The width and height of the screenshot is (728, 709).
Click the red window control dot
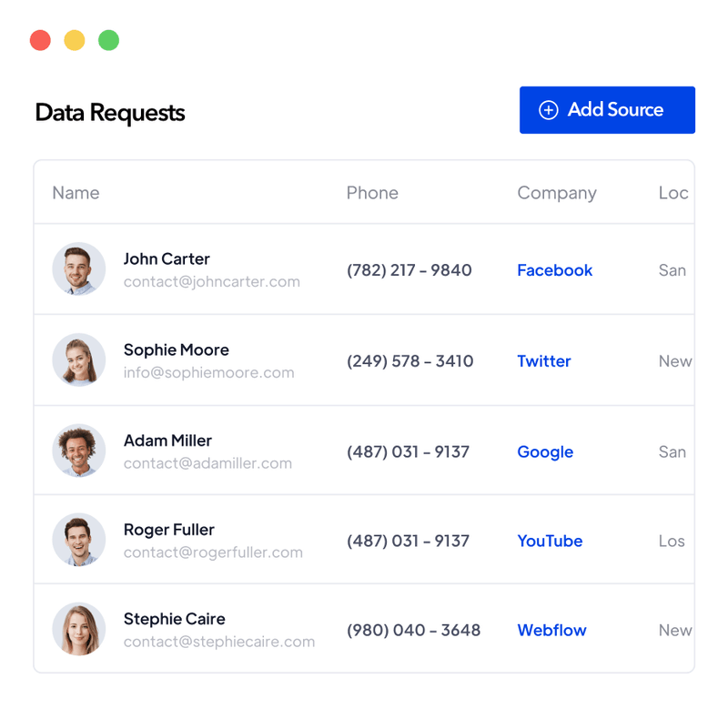[39, 40]
